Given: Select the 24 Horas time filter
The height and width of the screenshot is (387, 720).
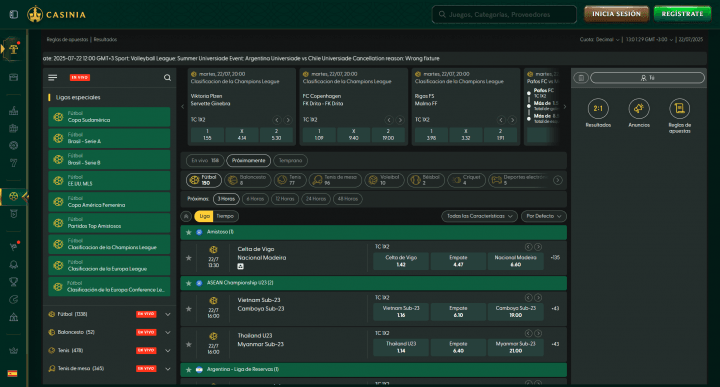Looking at the screenshot, I should [x=316, y=199].
